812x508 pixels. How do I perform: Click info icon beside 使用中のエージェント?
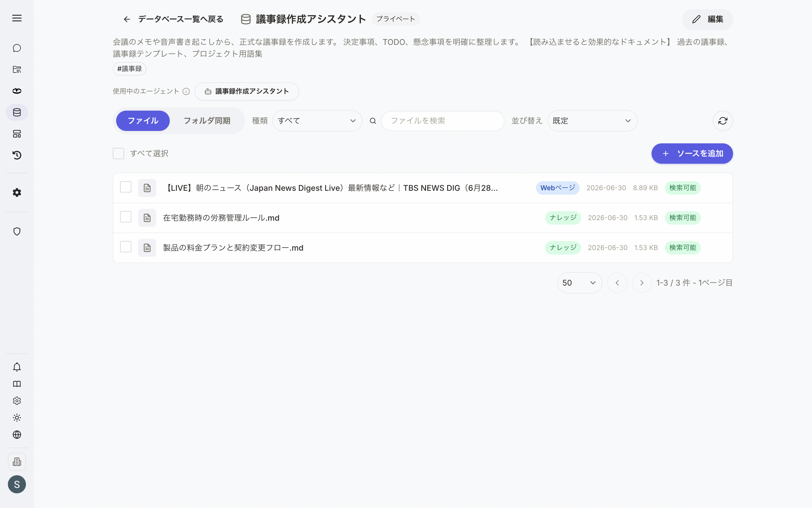click(186, 91)
